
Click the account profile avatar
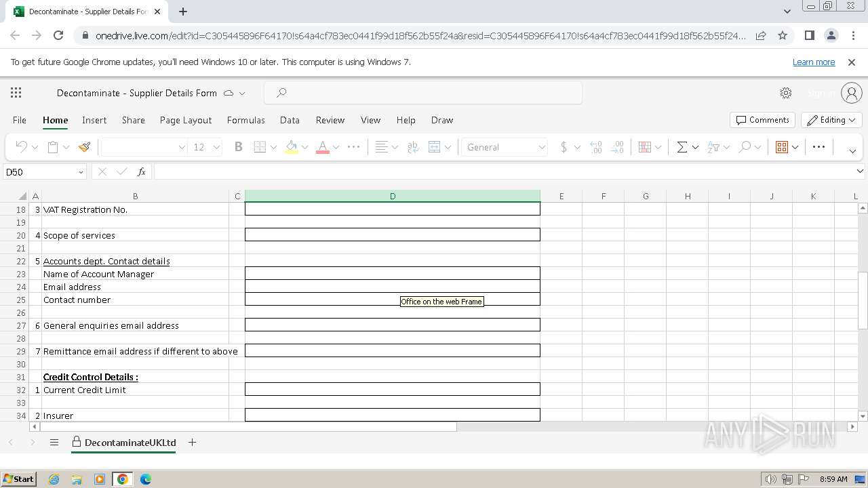click(851, 93)
